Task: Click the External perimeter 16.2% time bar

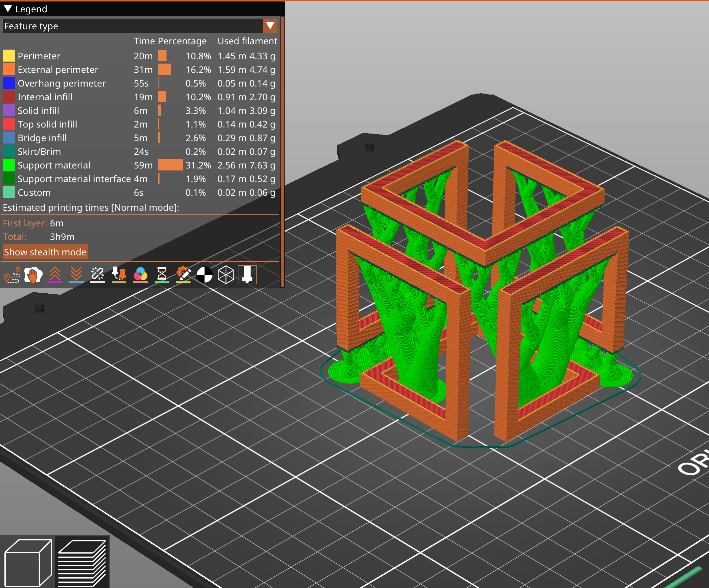Action: point(165,70)
